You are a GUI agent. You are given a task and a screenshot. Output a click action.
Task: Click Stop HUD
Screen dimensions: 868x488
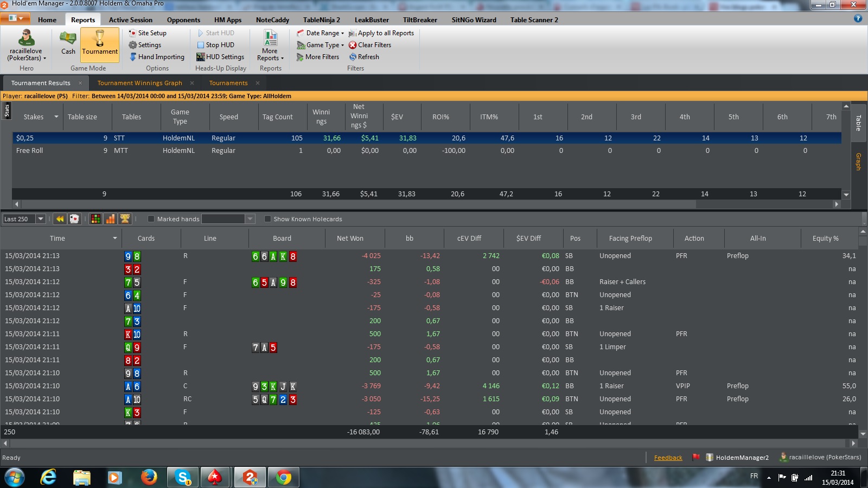point(215,45)
